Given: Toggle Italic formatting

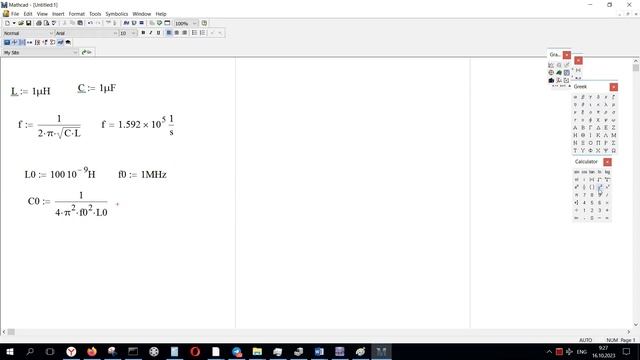Looking at the screenshot, I should pos(151,33).
